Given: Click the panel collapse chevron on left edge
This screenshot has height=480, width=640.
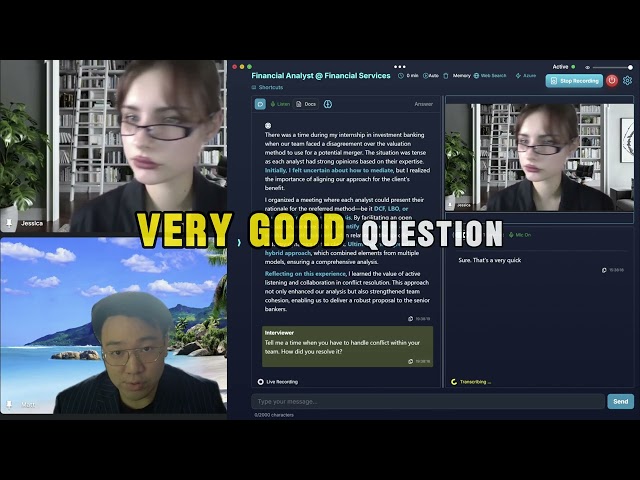Looking at the screenshot, I should point(239,242).
